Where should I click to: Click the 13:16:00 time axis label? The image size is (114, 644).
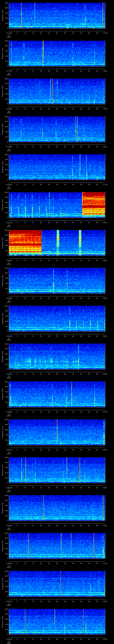click(x=9, y=33)
